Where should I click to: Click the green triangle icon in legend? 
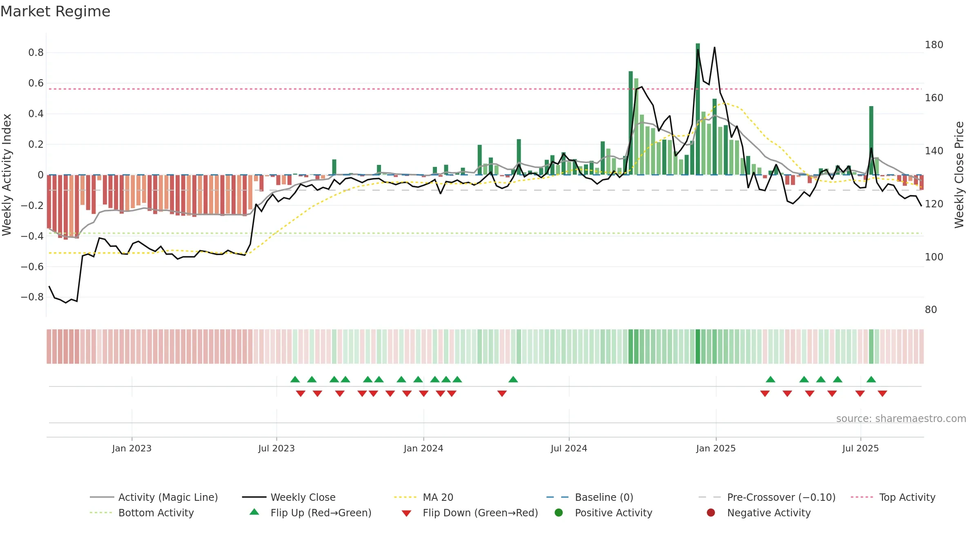coord(254,512)
